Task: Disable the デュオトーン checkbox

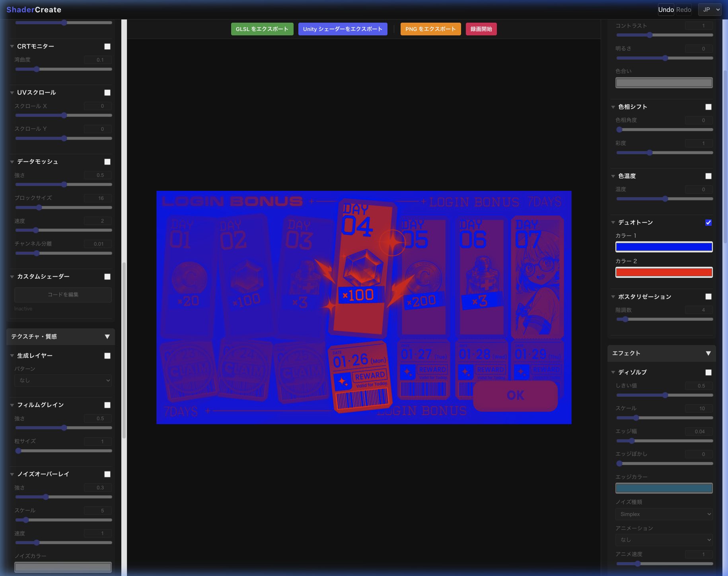Action: point(708,223)
